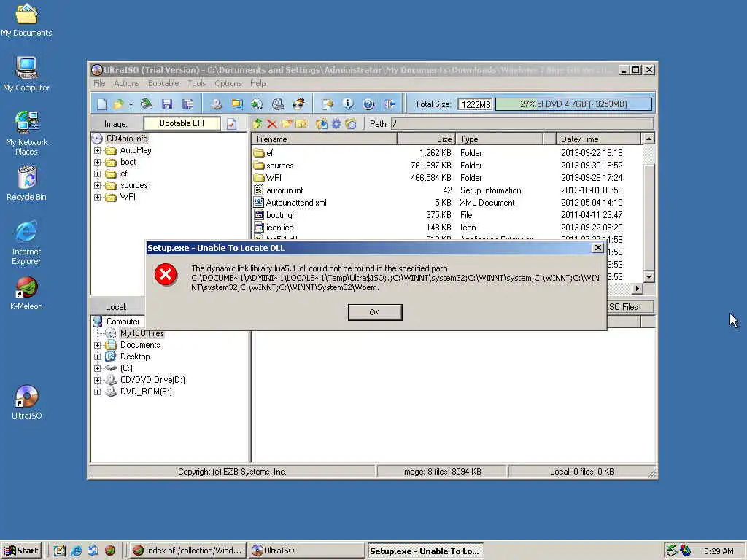Click the Save As toolbar icon
This screenshot has height=560, width=747.
[x=187, y=104]
